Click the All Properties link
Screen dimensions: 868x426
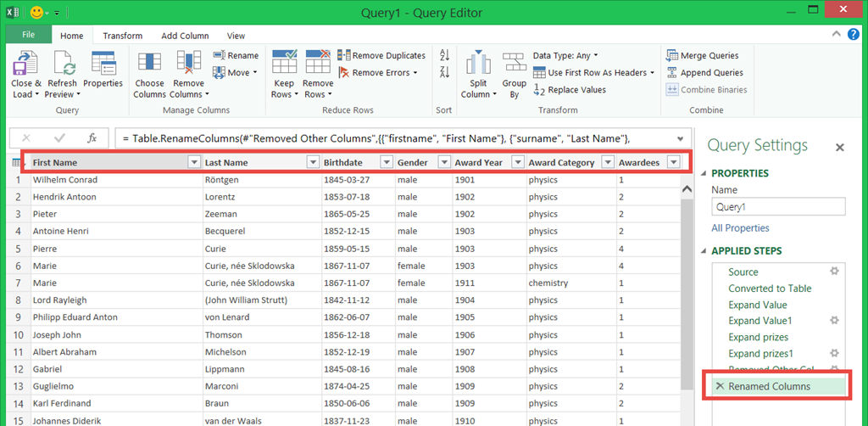[740, 227]
